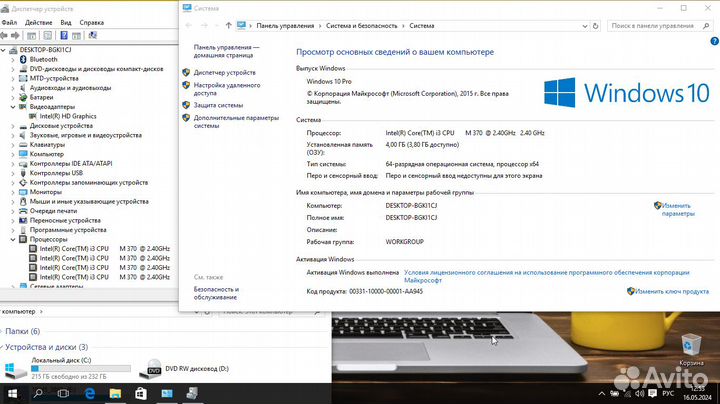
Task: Click Система и безопасность breadcrumb
Action: tap(361, 26)
